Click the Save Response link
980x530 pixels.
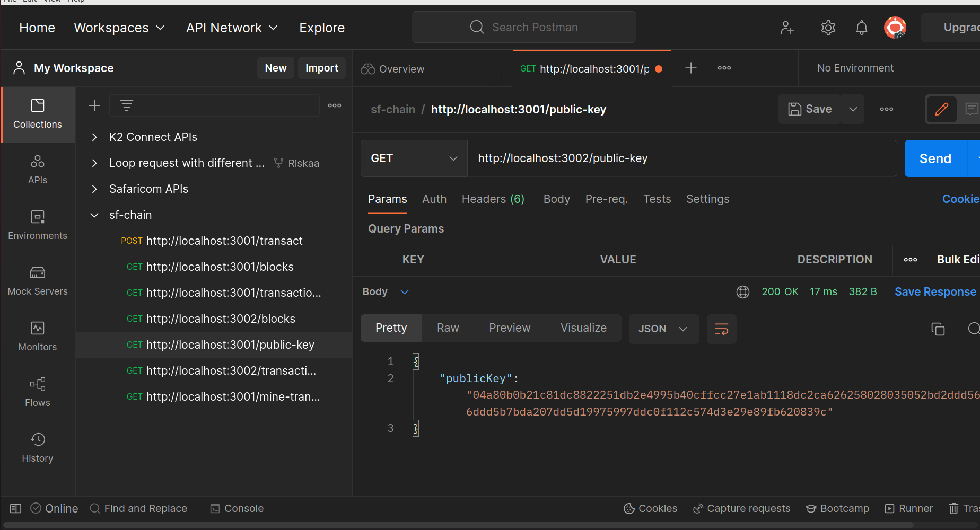coord(935,291)
